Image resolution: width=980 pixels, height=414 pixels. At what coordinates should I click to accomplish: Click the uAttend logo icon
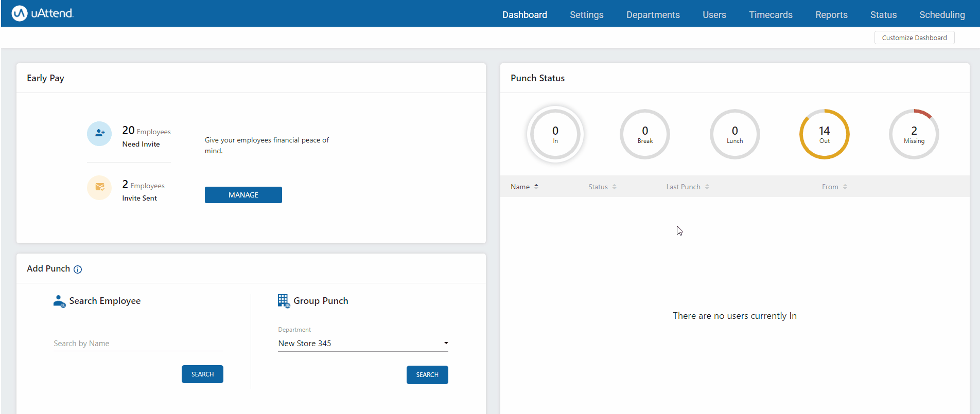[20, 13]
